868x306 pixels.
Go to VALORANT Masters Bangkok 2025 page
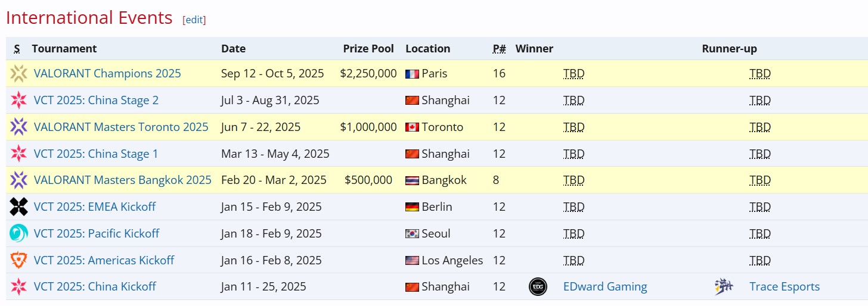tap(122, 180)
